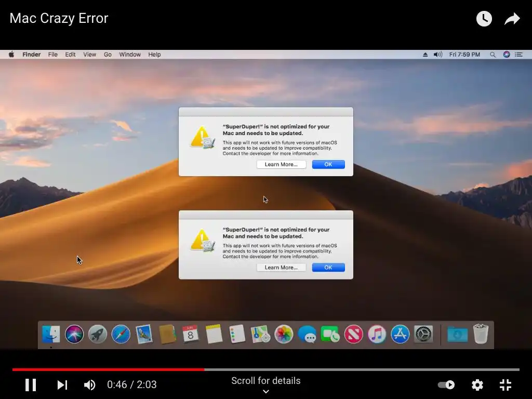Open the volume control in menu bar
532x399 pixels.
coord(437,54)
